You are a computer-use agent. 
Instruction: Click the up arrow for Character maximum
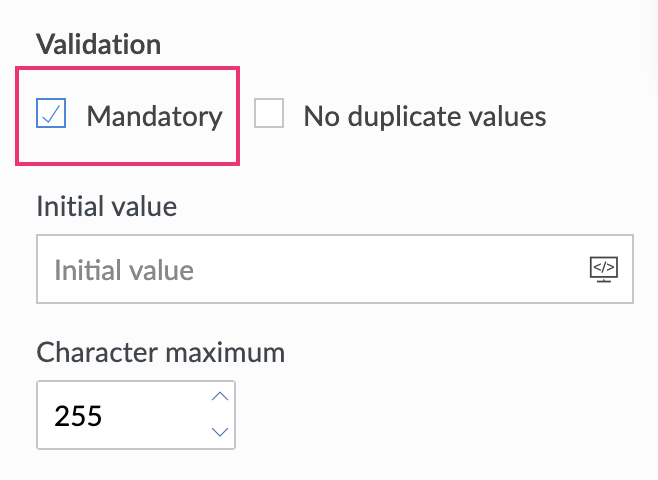coord(221,397)
